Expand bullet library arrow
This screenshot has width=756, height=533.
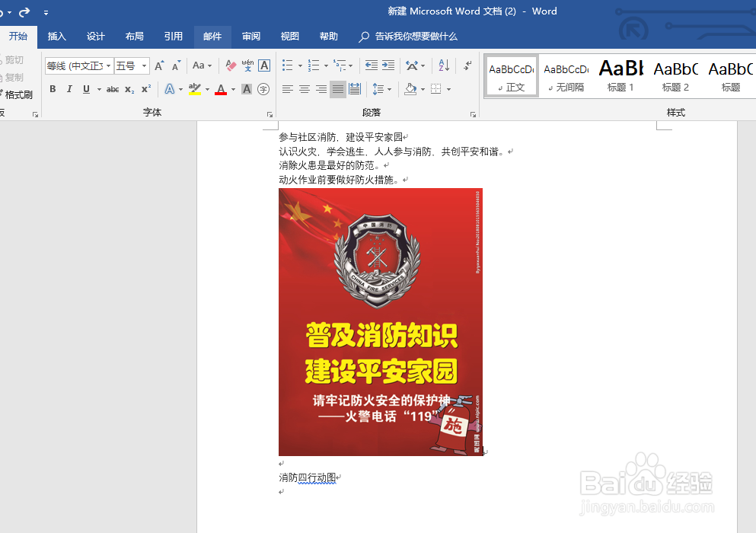(300, 65)
